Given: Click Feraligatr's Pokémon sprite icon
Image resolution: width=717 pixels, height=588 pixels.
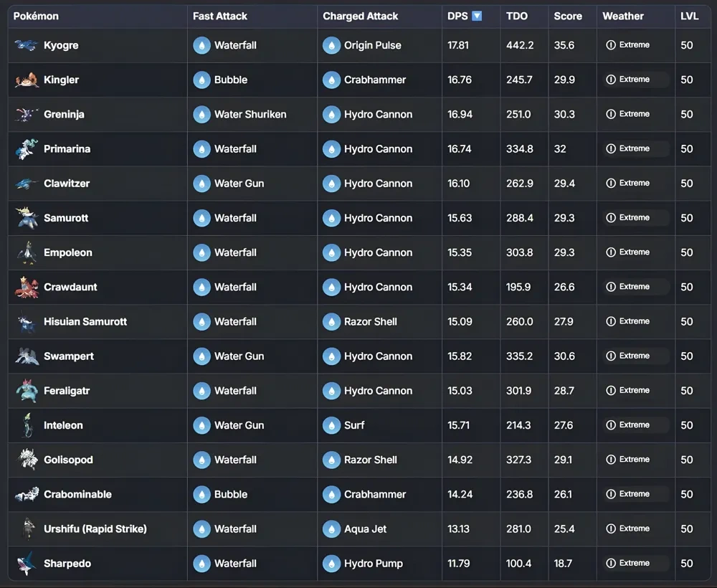Looking at the screenshot, I should tap(26, 391).
